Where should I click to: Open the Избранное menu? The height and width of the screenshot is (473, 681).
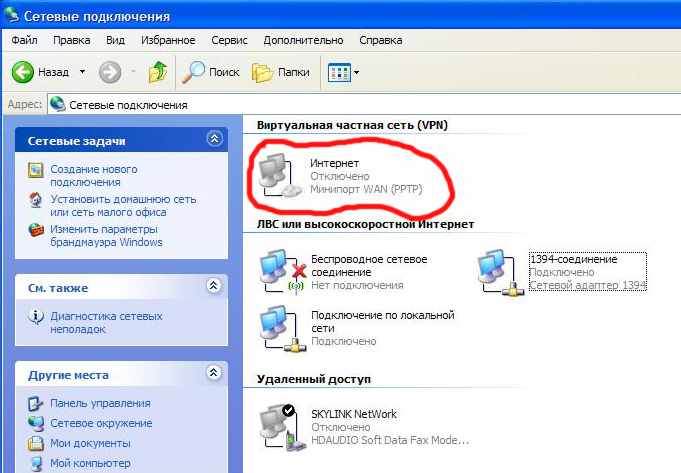click(x=168, y=40)
